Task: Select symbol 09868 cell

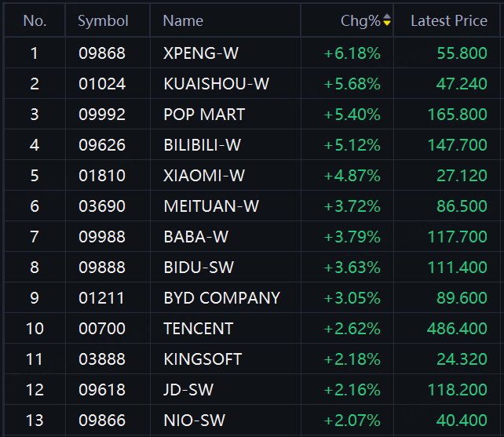Action: [x=102, y=53]
